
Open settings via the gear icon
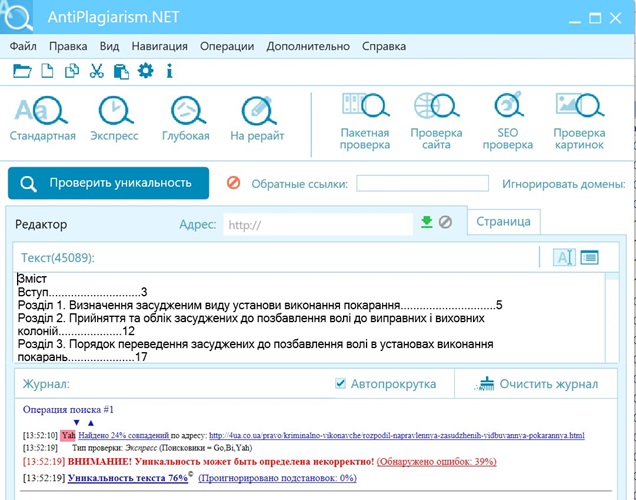point(146,71)
